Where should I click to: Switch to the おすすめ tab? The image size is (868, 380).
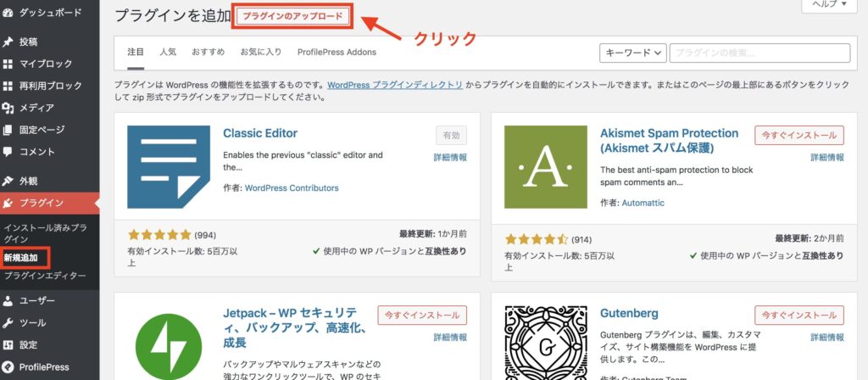coord(209,52)
